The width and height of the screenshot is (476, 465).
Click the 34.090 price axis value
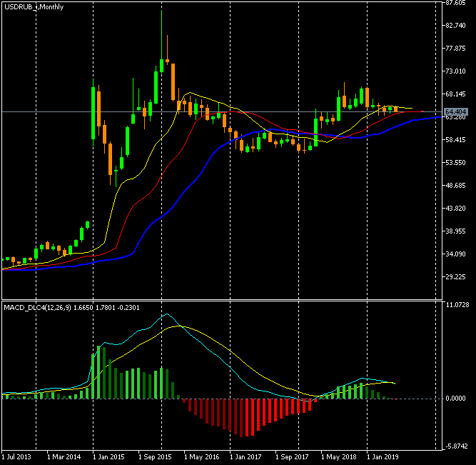click(455, 254)
